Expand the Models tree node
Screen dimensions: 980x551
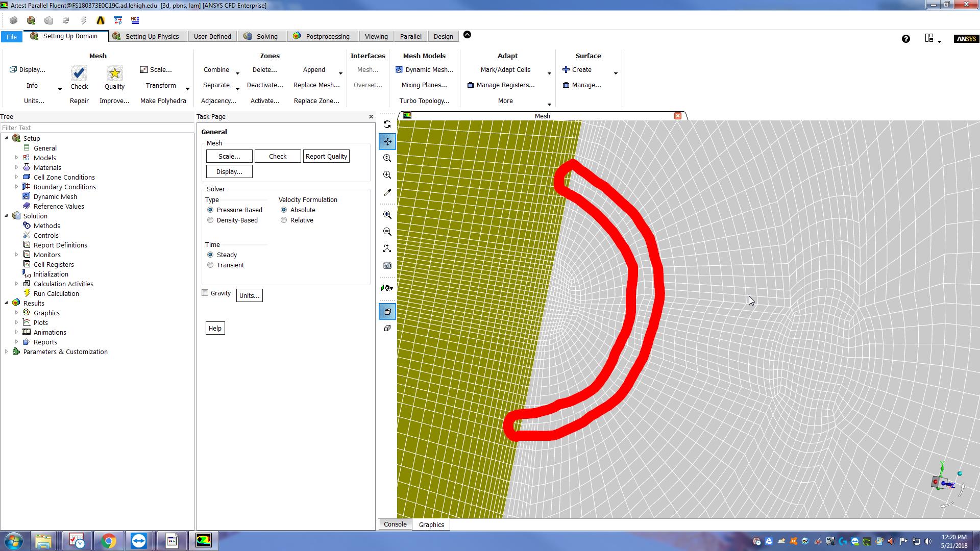[x=16, y=158]
